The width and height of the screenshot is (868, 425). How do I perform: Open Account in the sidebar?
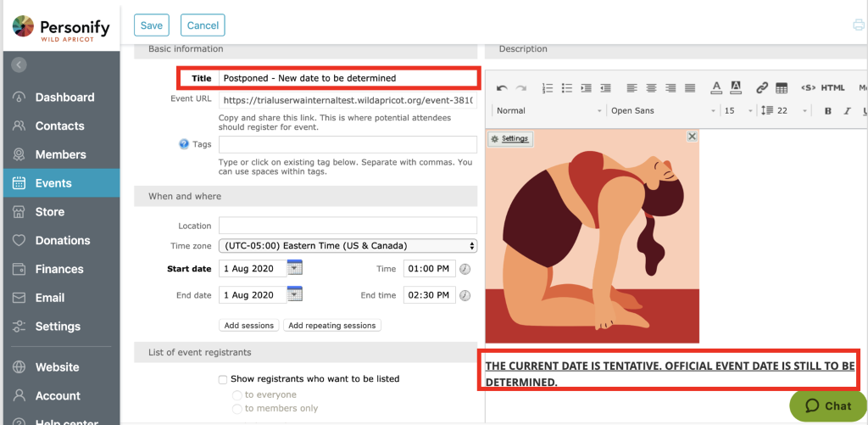(61, 395)
